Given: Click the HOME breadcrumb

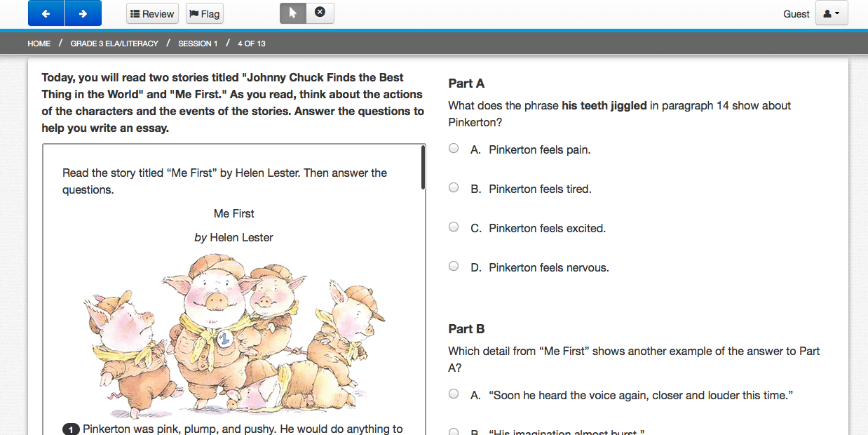Looking at the screenshot, I should tap(39, 43).
